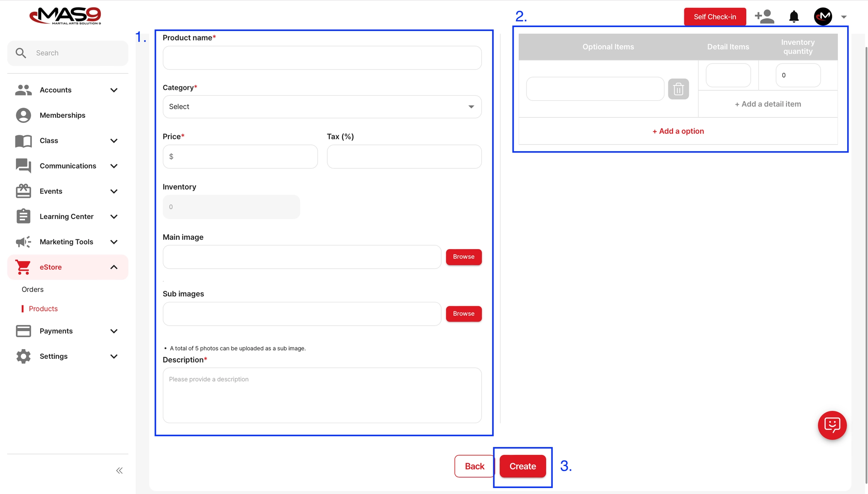Screen dimensions: 868x494
Task: Open the notifications bell
Action: tap(794, 17)
